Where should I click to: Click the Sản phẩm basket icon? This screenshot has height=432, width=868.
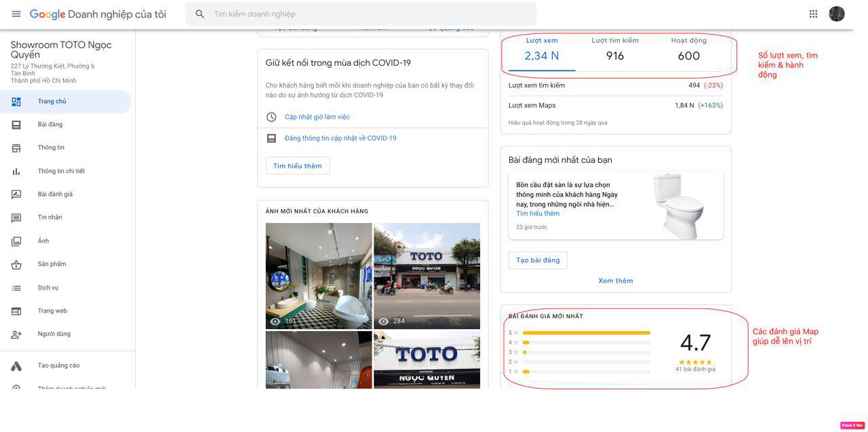[x=16, y=264]
